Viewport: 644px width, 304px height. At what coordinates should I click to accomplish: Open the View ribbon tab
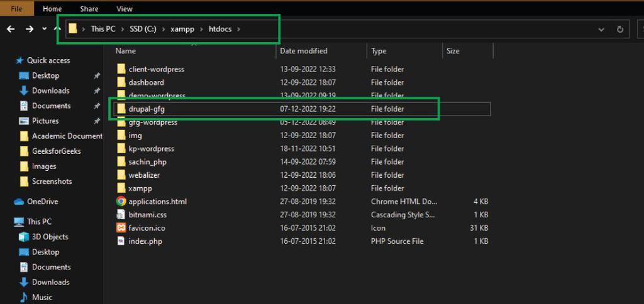[x=125, y=9]
